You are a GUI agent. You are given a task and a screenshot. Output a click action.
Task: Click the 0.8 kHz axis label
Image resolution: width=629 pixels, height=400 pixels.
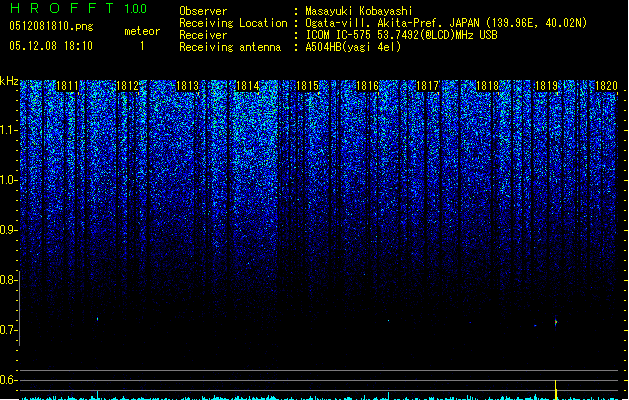tap(8, 280)
